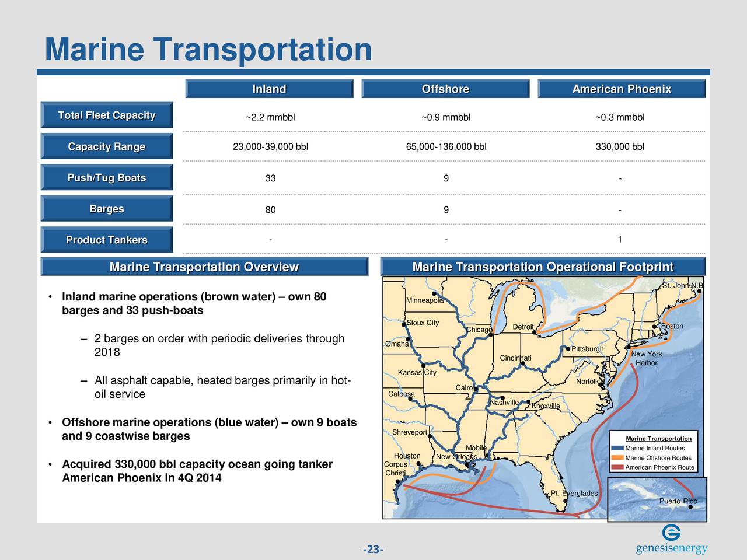Click the '65,000-136,000 bbl' range cell

(x=446, y=146)
